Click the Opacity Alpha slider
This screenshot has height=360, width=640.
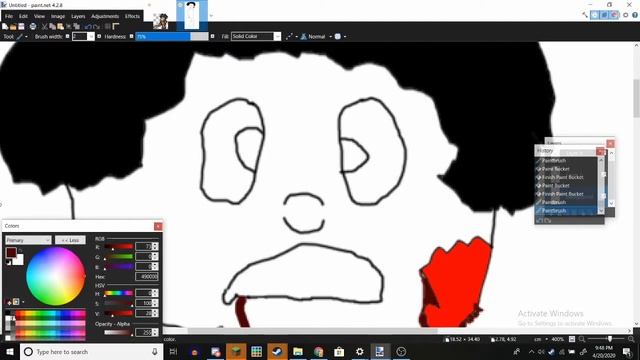tap(118, 333)
